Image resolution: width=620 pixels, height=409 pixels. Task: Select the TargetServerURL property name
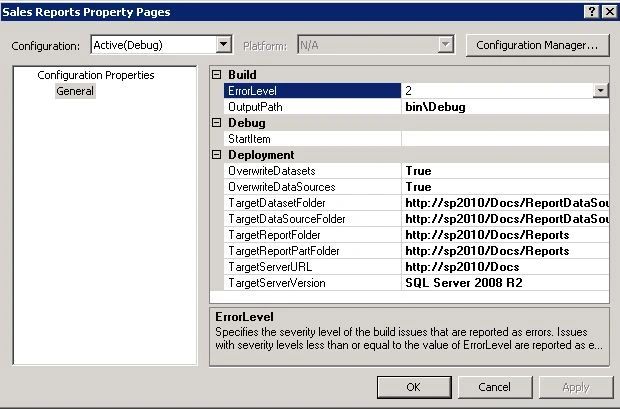click(x=270, y=267)
